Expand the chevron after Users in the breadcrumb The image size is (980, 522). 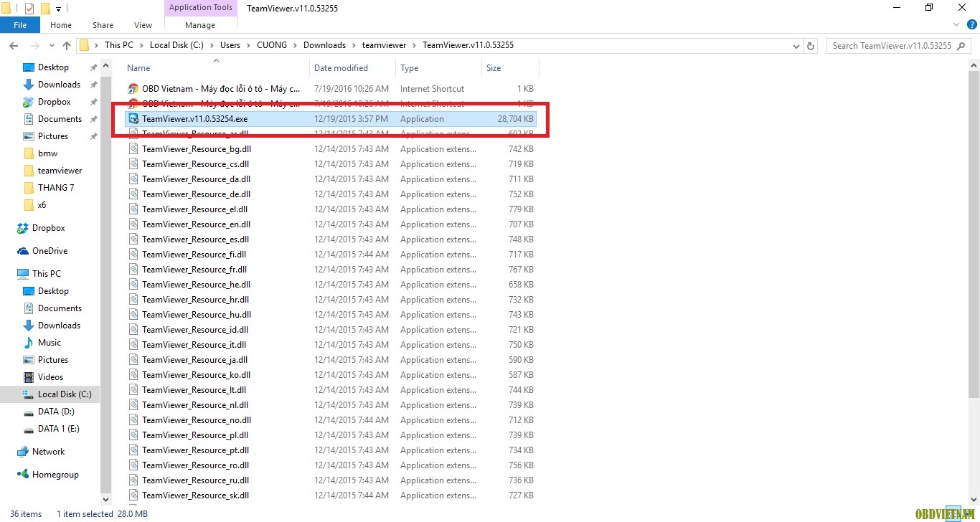pos(249,45)
